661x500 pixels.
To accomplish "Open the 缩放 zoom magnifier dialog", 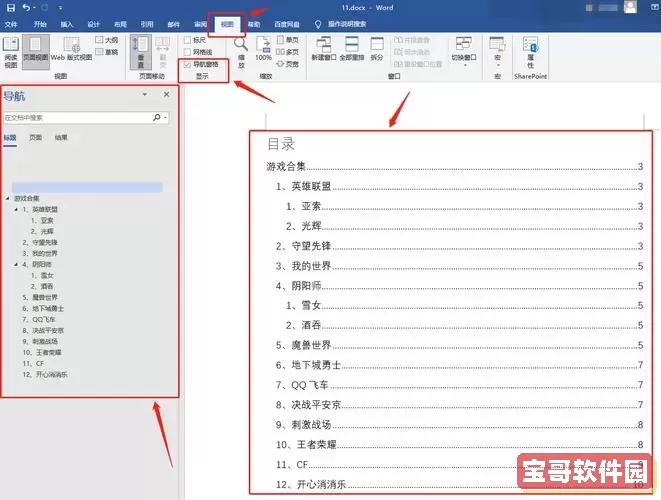I will click(241, 52).
